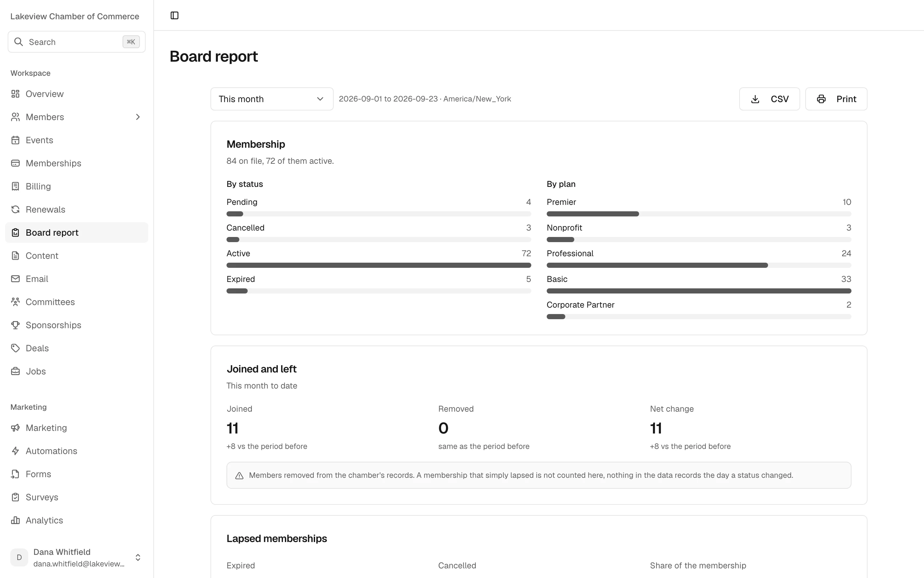This screenshot has width=924, height=578.
Task: Click the Board report clipboard icon
Action: tap(15, 232)
